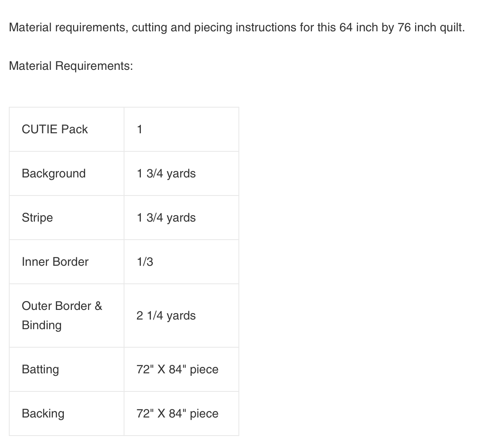
Task: Click the Background row's "1 3/4 yards" value
Action: tap(166, 173)
